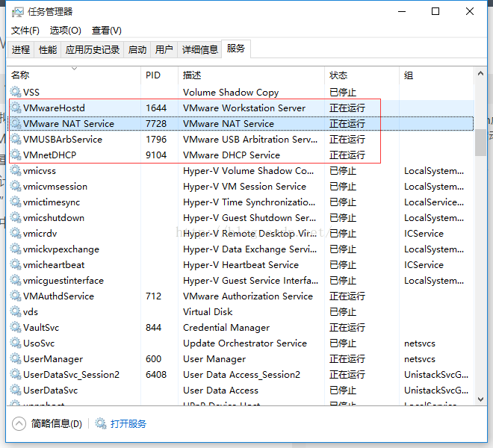Click the VMware NAT Service gear icon
The height and width of the screenshot is (448, 493).
point(16,123)
